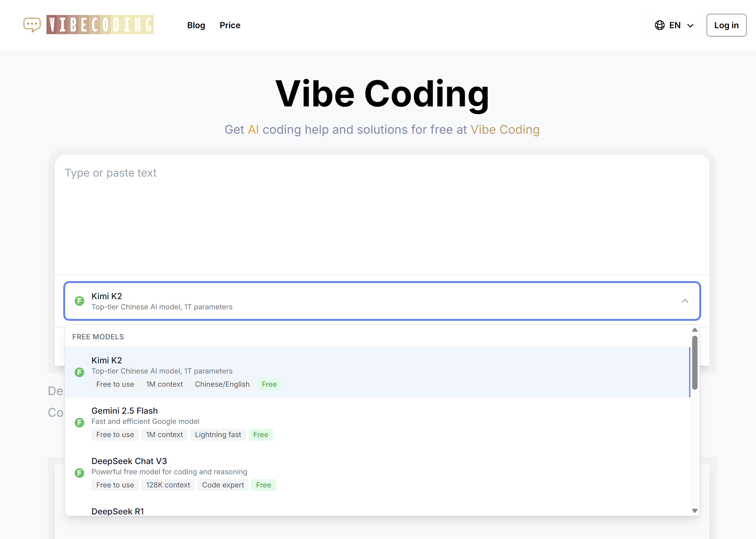Click the 1M context tag on Gemini 2.5 Flash
756x539 pixels.
tap(164, 434)
